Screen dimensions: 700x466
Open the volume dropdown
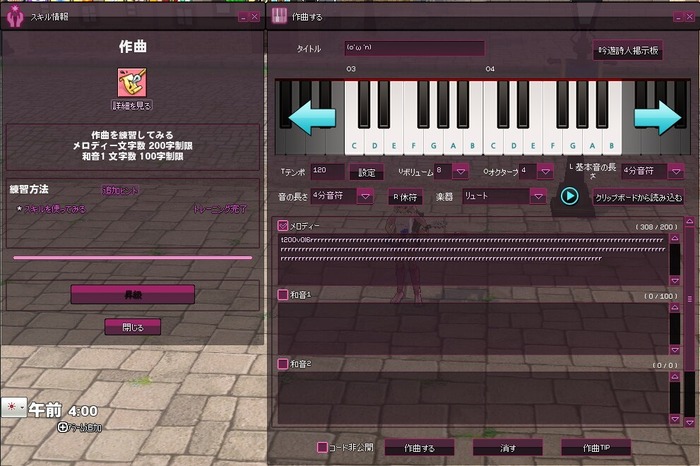[461, 171]
